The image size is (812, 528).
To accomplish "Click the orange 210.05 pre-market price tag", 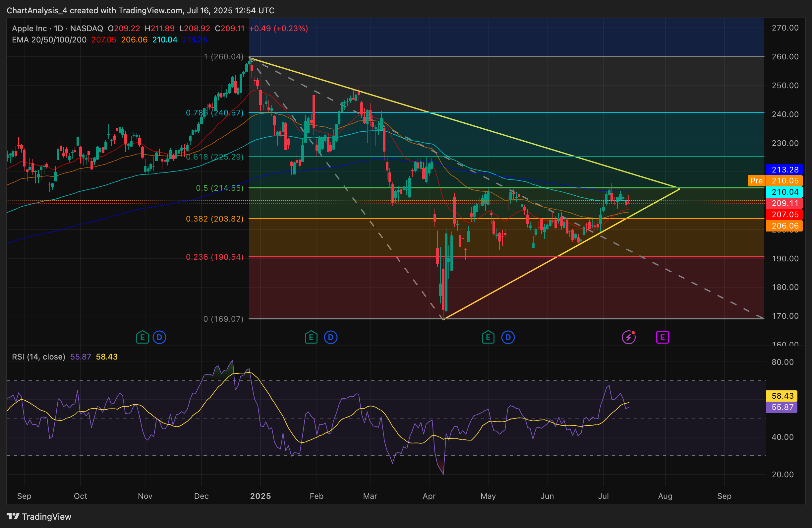I will [x=784, y=181].
